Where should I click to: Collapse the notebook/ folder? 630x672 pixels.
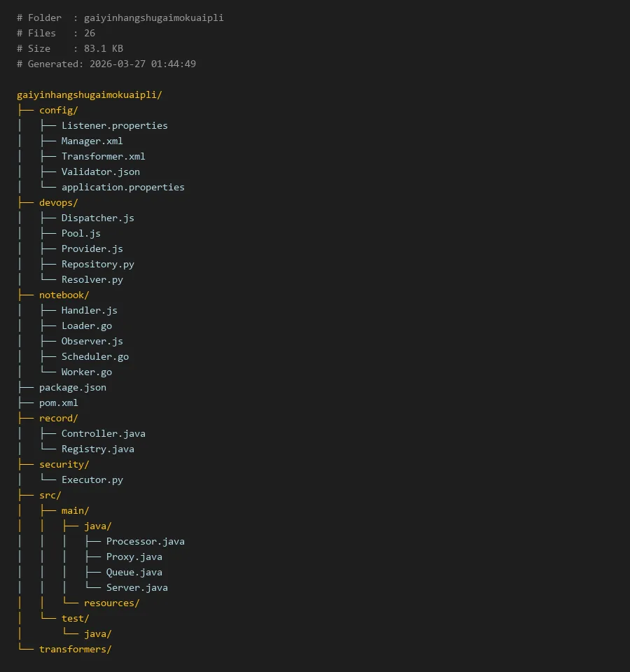(64, 295)
